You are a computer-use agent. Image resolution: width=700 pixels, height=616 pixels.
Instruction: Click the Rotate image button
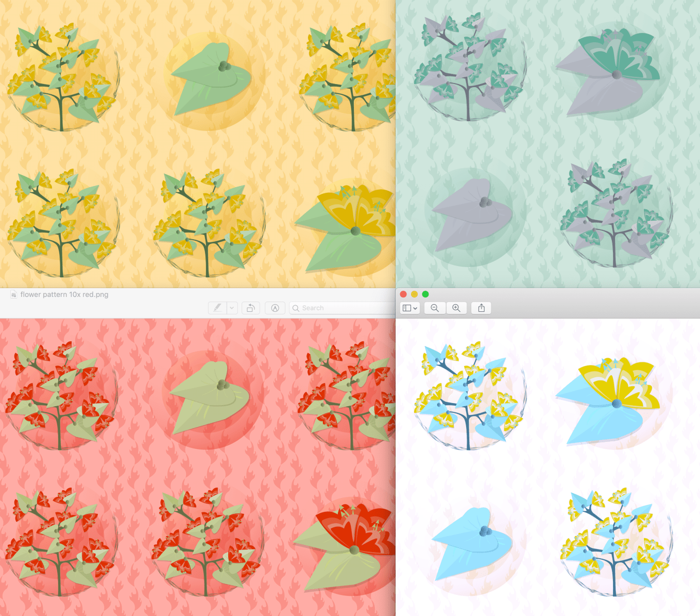tap(250, 308)
